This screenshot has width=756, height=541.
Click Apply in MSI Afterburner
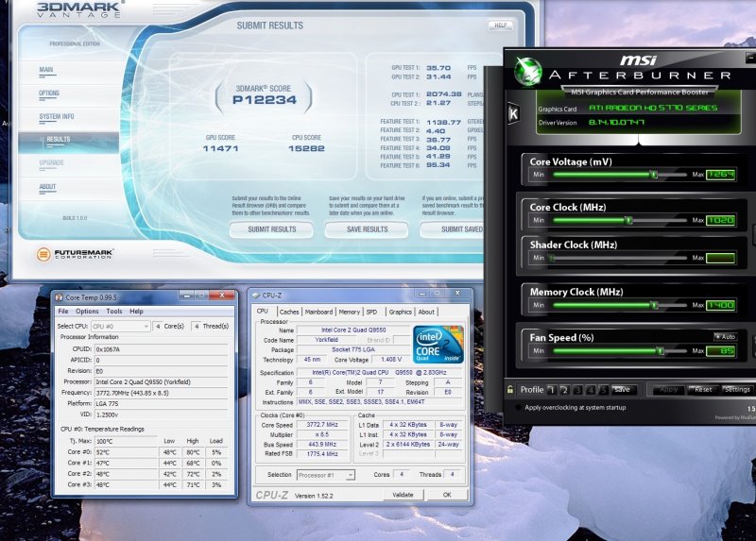point(668,389)
